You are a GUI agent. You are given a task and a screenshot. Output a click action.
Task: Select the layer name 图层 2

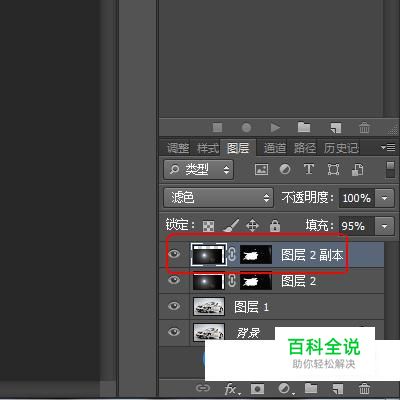(x=298, y=281)
